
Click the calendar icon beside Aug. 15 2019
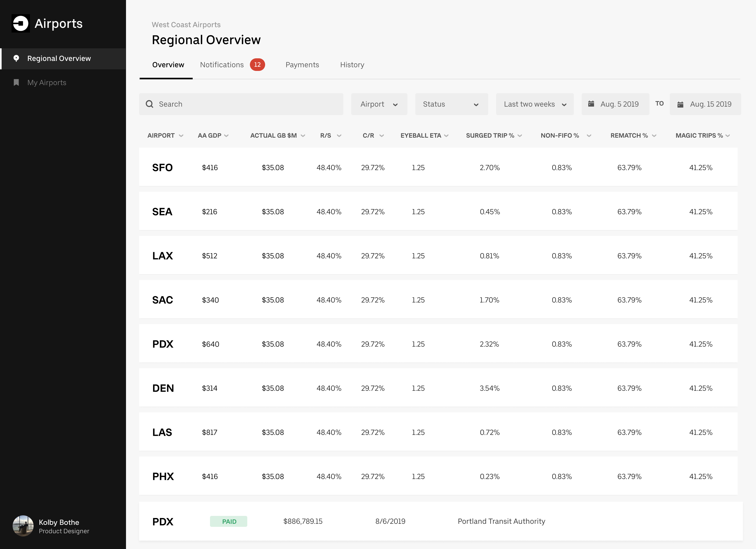pyautogui.click(x=680, y=104)
